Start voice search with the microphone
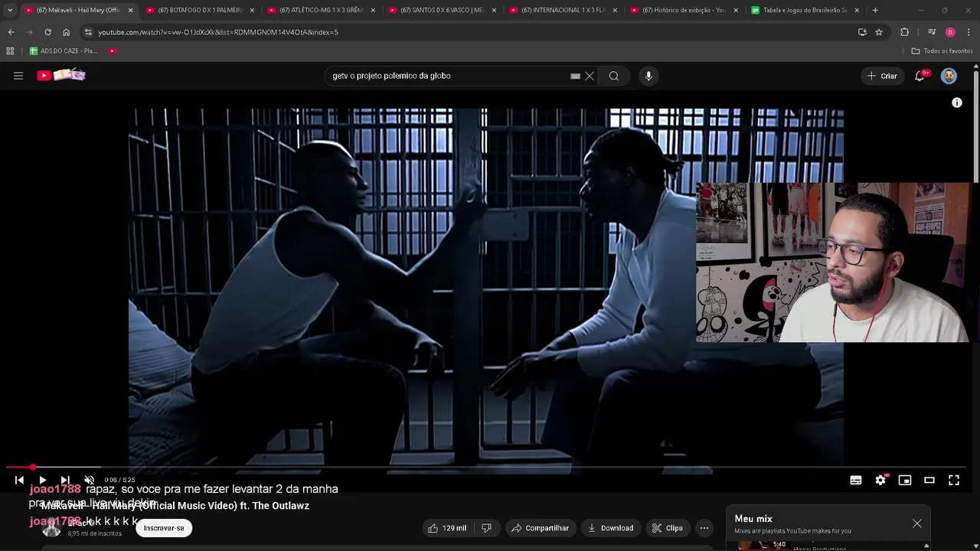 click(648, 76)
